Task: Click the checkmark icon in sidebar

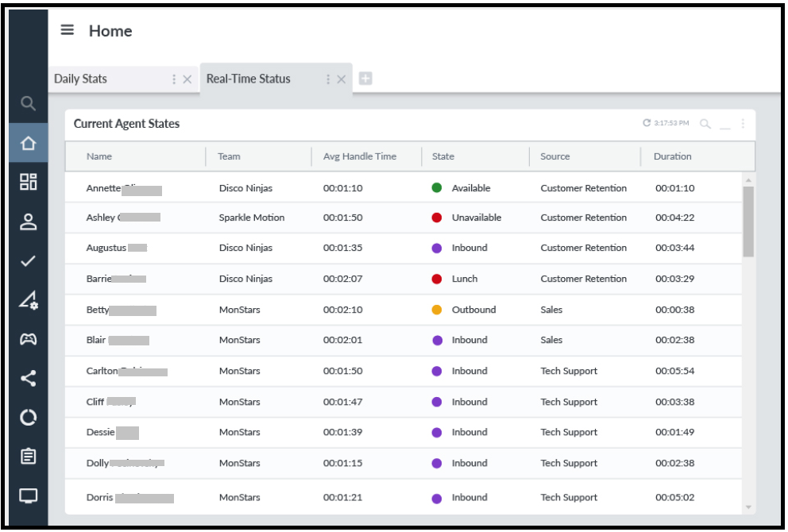Action: 28,260
